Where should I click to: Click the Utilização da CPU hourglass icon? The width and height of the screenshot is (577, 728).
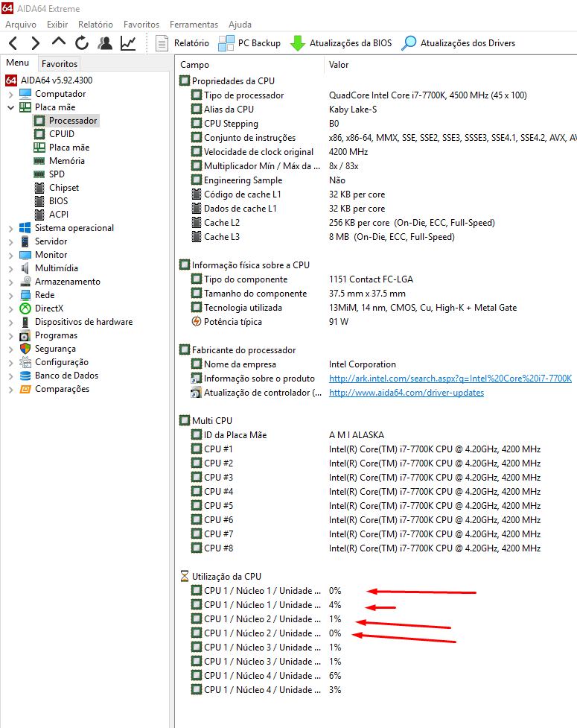click(x=185, y=576)
